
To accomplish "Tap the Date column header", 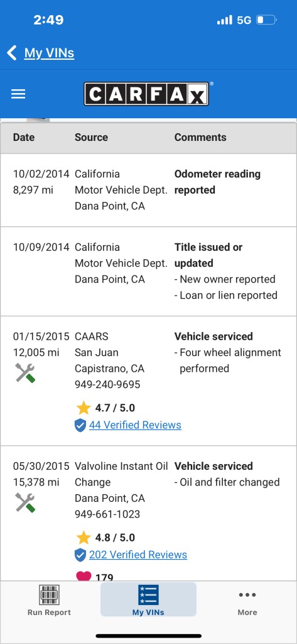I will click(24, 137).
